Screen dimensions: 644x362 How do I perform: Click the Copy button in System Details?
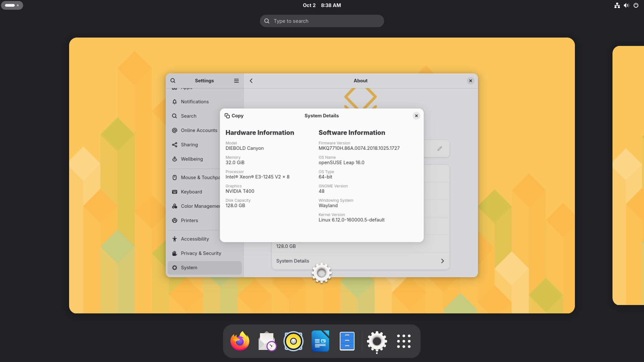[234, 116]
